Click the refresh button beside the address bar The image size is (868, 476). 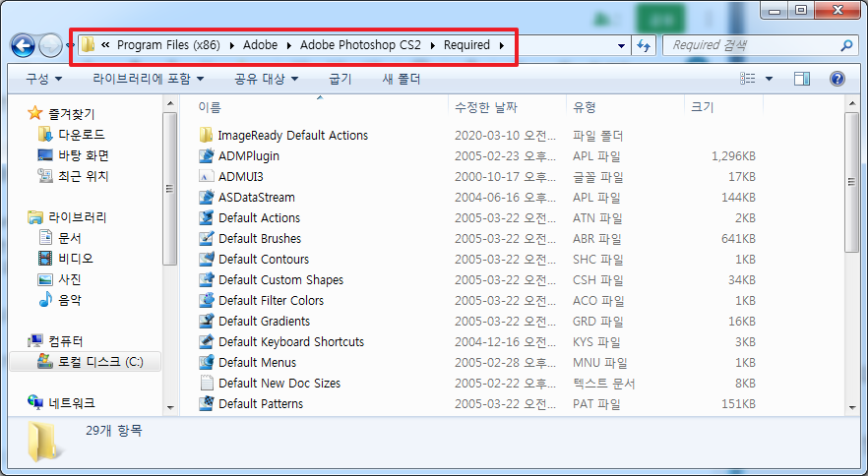pyautogui.click(x=644, y=45)
